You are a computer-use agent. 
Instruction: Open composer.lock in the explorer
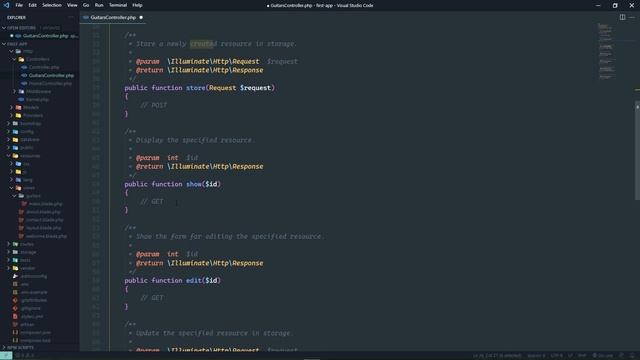pos(36,340)
